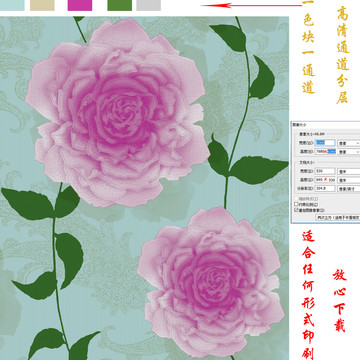The image size is (360, 360).
Task: Open the pixel height unit dropdown
Action: click(349, 152)
